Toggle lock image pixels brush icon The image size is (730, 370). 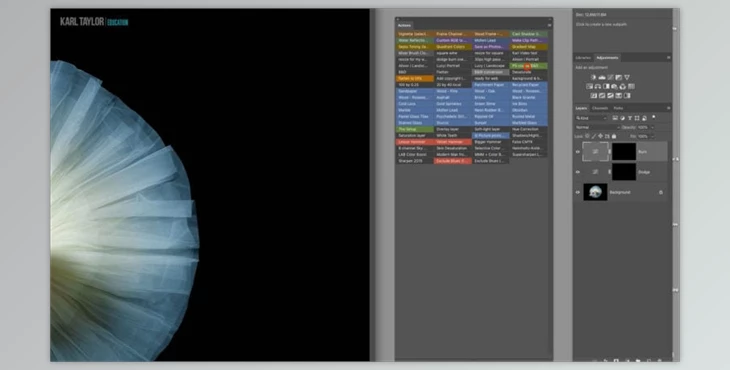point(594,136)
